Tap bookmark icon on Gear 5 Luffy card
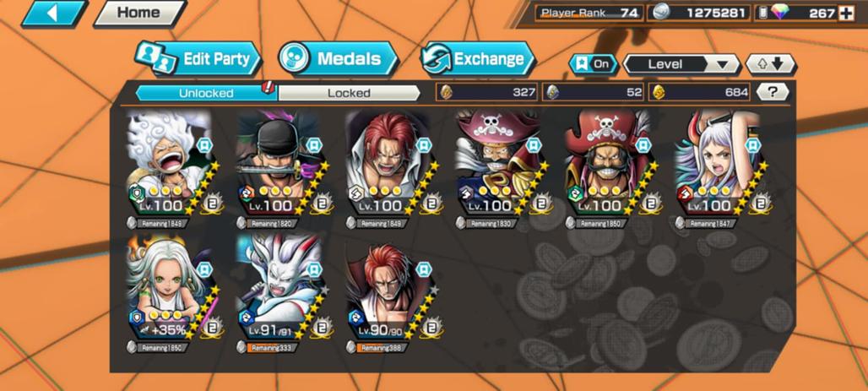 coord(204,145)
